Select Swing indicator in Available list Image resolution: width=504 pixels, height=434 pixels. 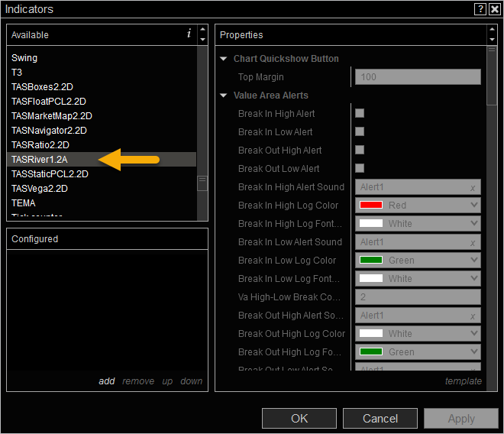coord(102,58)
